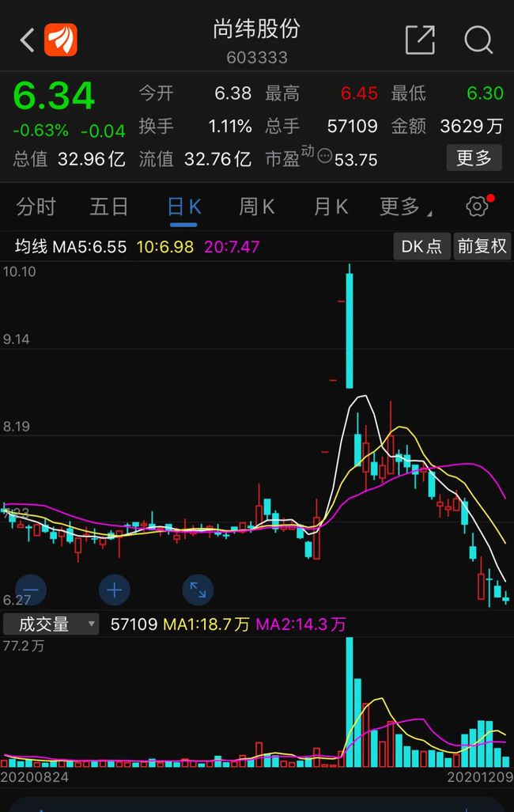The width and height of the screenshot is (514, 812).
Task: Tap the 市盈 value 53.75
Action: point(356,160)
